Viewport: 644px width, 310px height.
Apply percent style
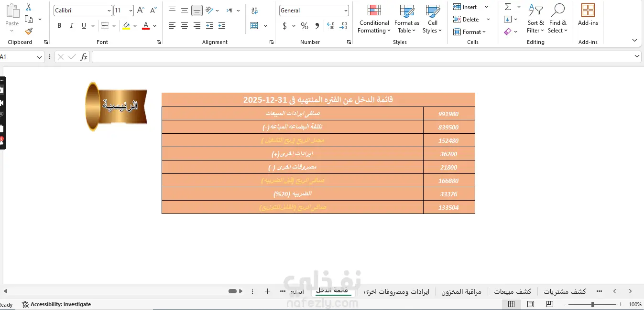(305, 26)
